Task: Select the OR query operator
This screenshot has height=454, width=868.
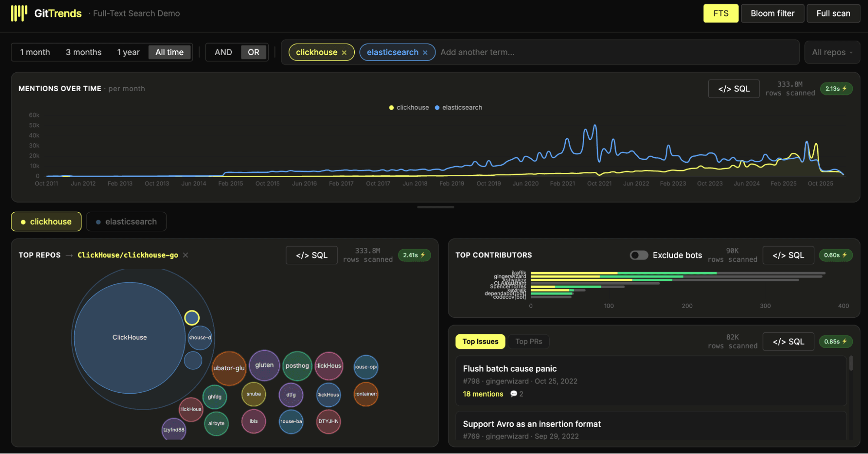Action: (x=254, y=53)
